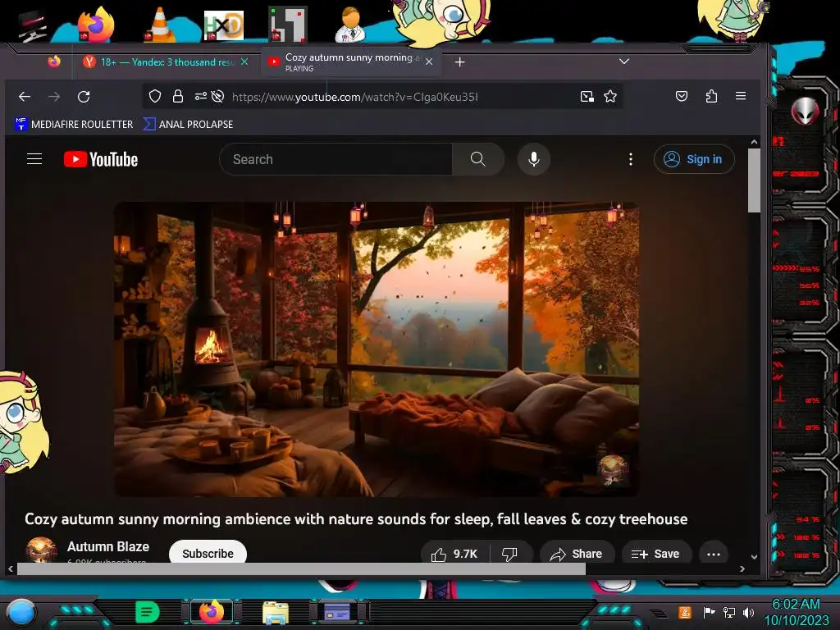The width and height of the screenshot is (840, 630).
Task: Bookmark this page with the star icon
Action: click(610, 97)
